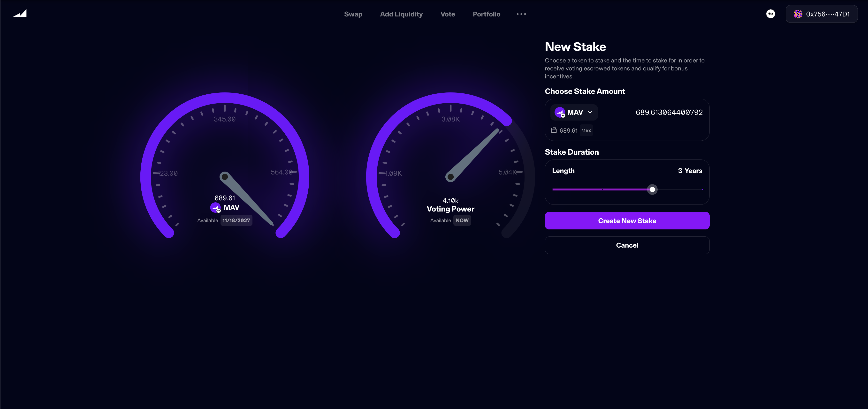The image size is (868, 409).
Task: Click the MAX amount button
Action: click(586, 131)
